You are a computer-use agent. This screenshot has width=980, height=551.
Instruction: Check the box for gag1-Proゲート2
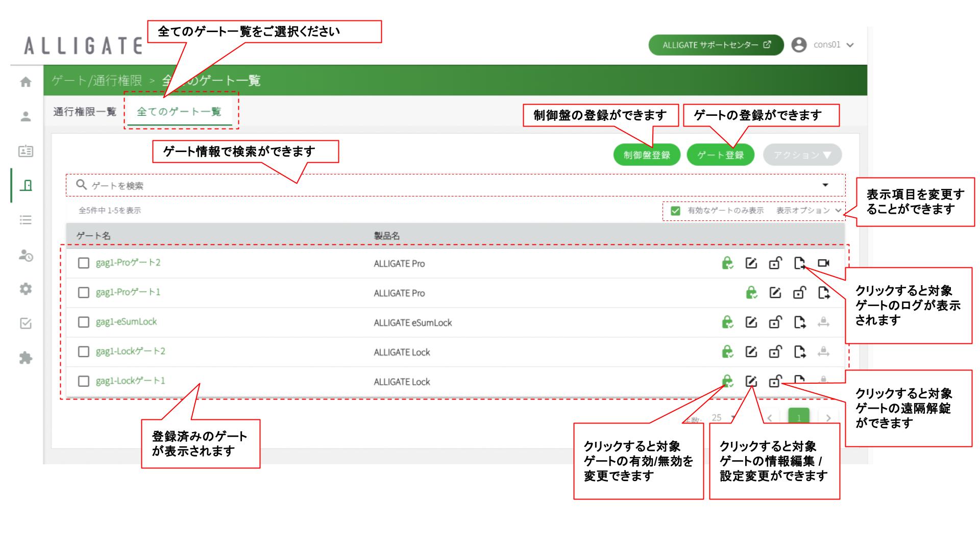(x=84, y=263)
